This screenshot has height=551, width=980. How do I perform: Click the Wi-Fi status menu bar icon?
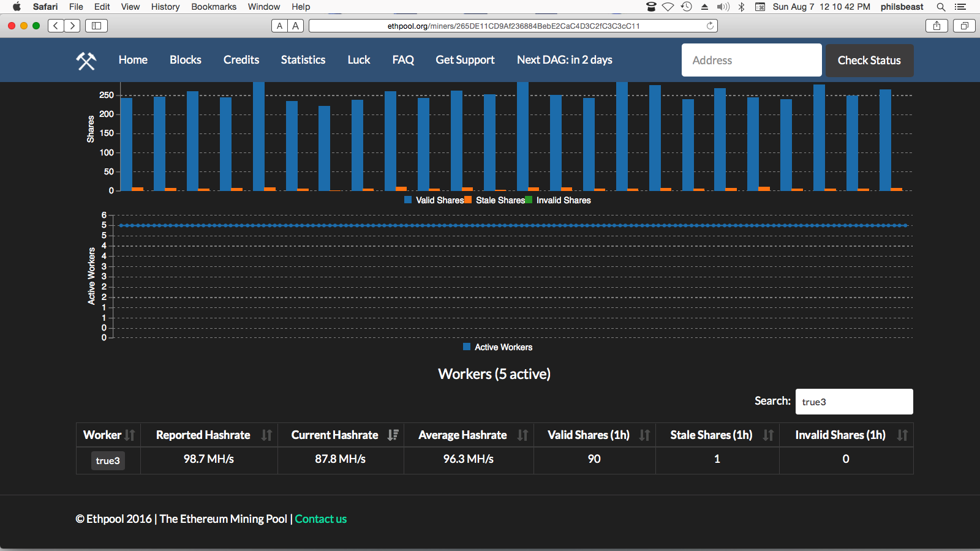click(x=668, y=7)
